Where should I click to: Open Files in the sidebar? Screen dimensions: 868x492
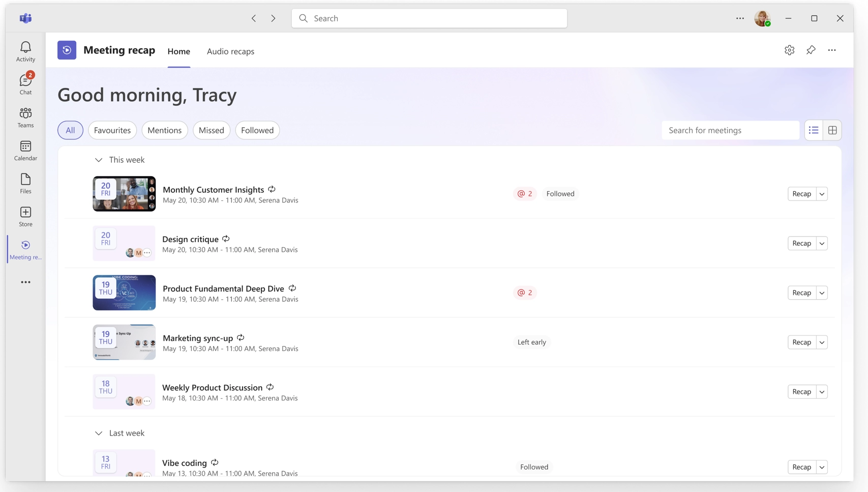coord(25,183)
